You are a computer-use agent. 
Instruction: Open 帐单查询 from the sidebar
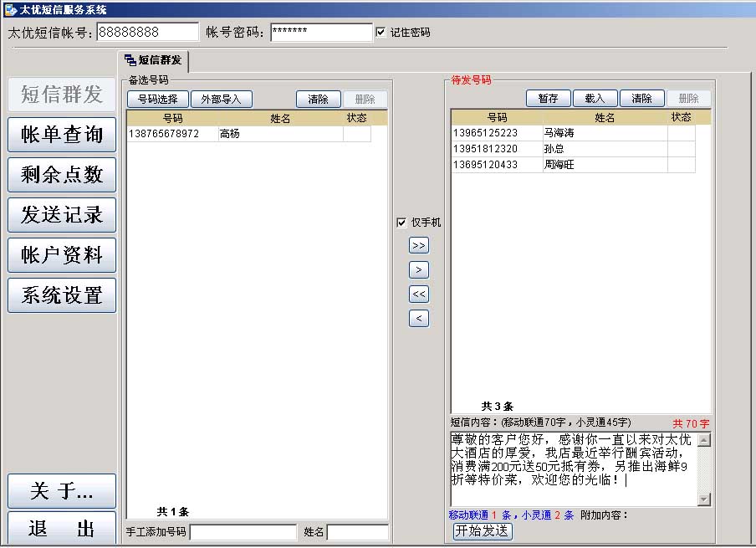[x=62, y=135]
